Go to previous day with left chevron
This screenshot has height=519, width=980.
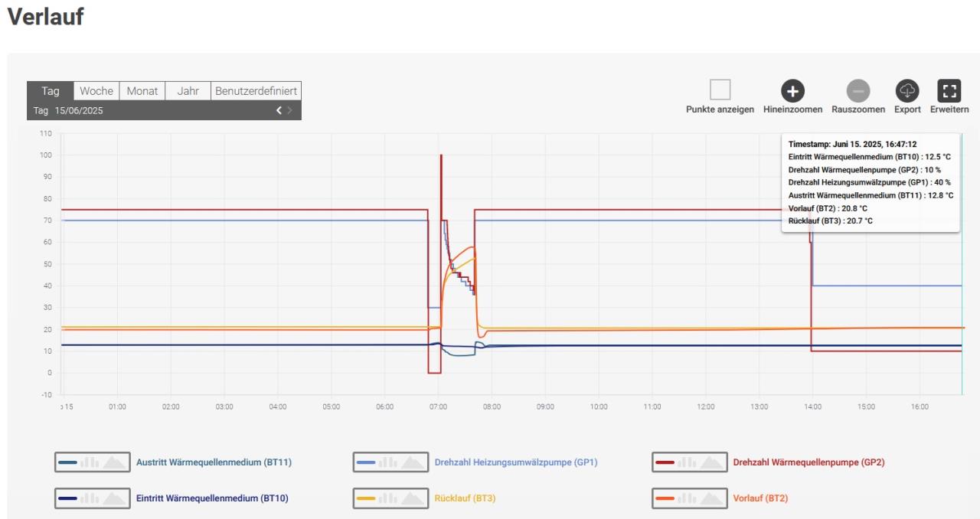click(279, 111)
